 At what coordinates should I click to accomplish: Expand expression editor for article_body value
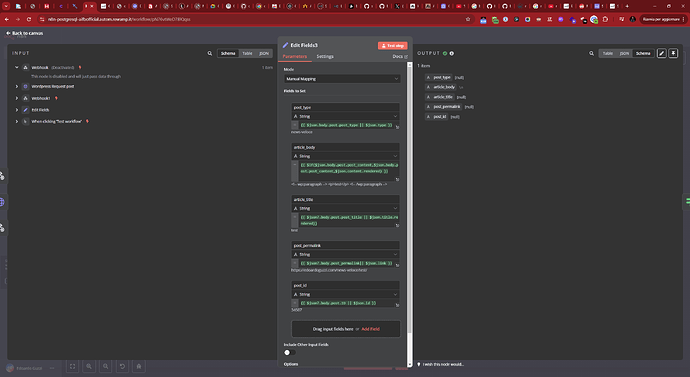point(397,179)
